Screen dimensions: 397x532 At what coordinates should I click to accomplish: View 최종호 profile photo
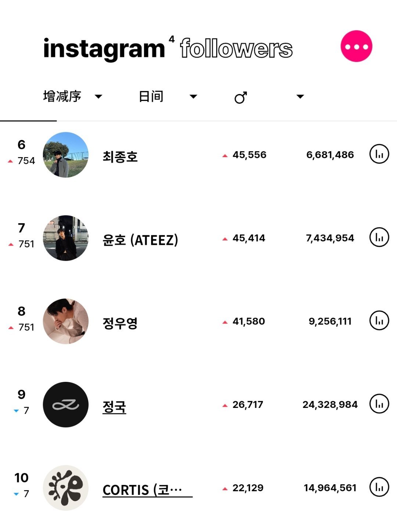[x=66, y=155]
